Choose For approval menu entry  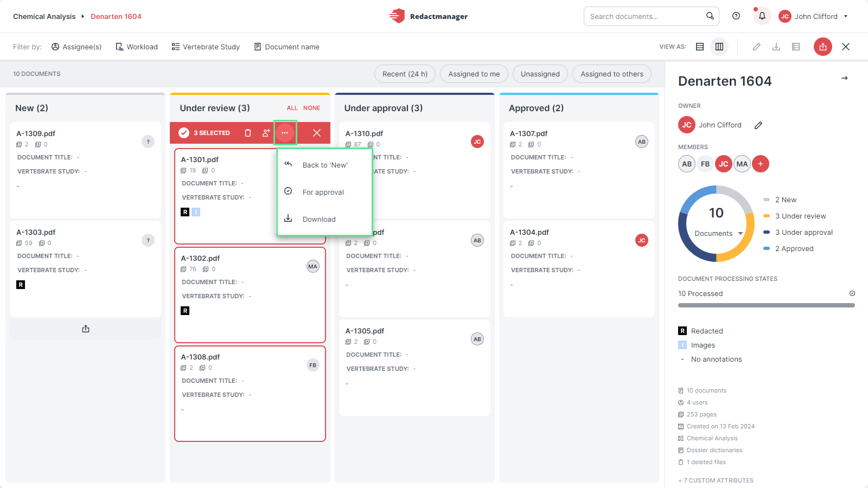point(324,192)
